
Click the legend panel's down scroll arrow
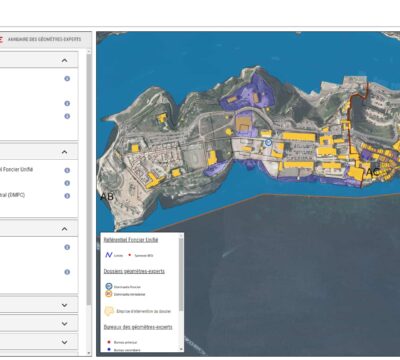(x=181, y=349)
